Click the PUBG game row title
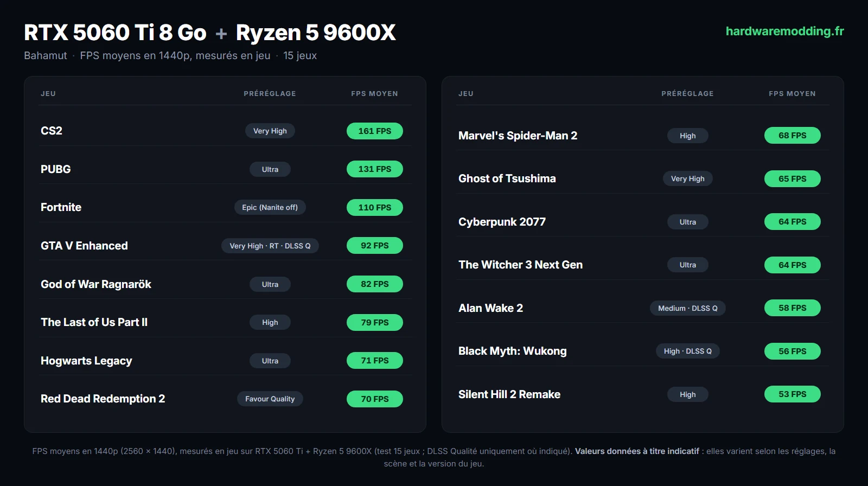This screenshot has height=486, width=868. pos(56,169)
